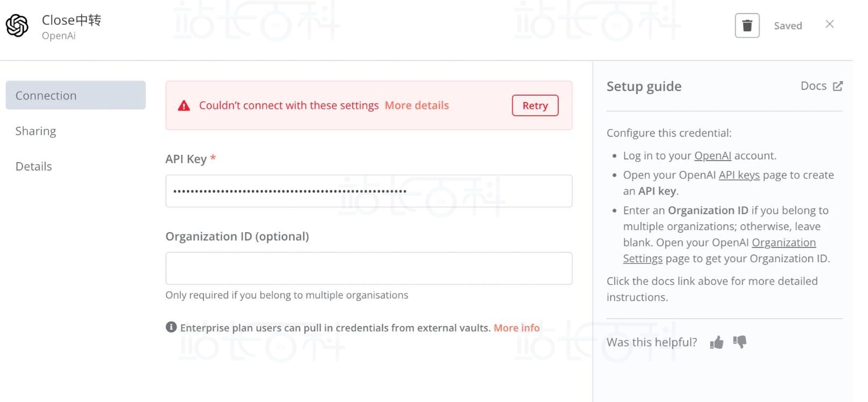The height and width of the screenshot is (402, 868).
Task: Focus the API Key field
Action: (369, 191)
